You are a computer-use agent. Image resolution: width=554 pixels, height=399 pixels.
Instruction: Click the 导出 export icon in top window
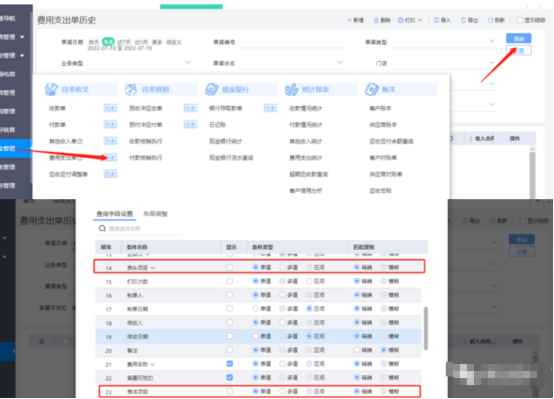(x=464, y=20)
